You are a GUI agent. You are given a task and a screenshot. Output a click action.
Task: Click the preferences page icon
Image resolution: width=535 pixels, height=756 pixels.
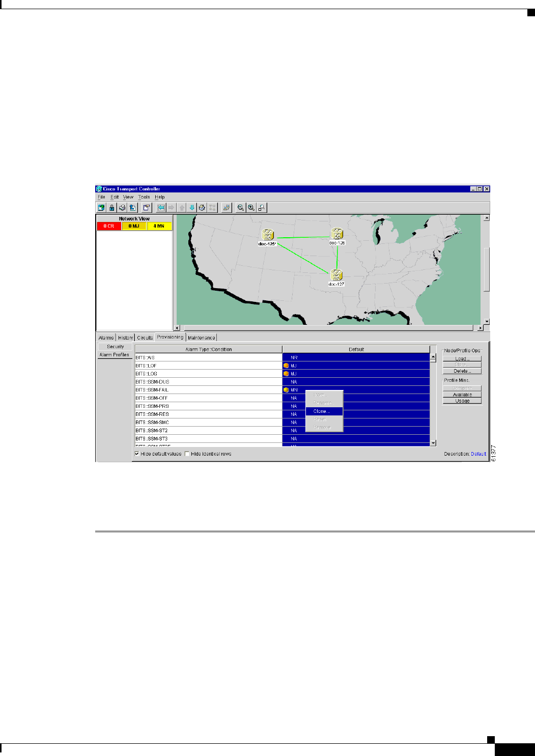[x=147, y=208]
